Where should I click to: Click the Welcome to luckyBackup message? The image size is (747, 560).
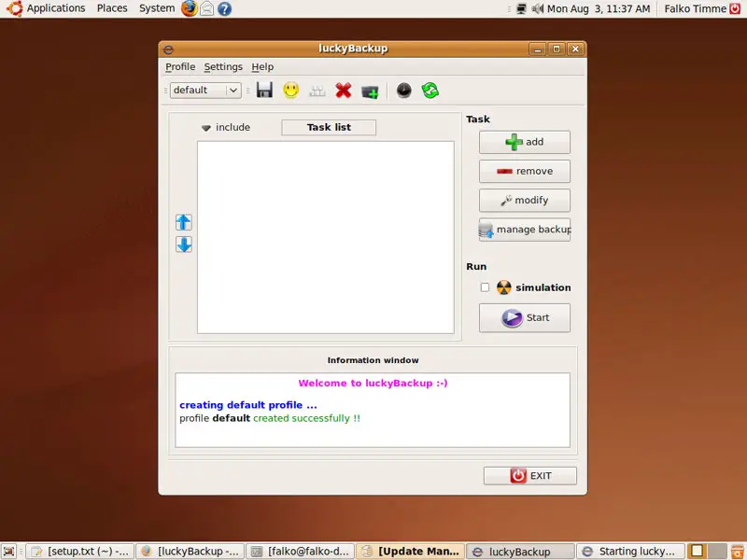373,383
